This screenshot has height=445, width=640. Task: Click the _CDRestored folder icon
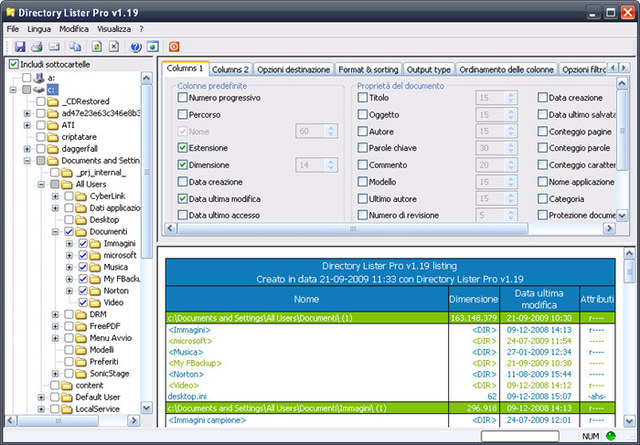53,101
